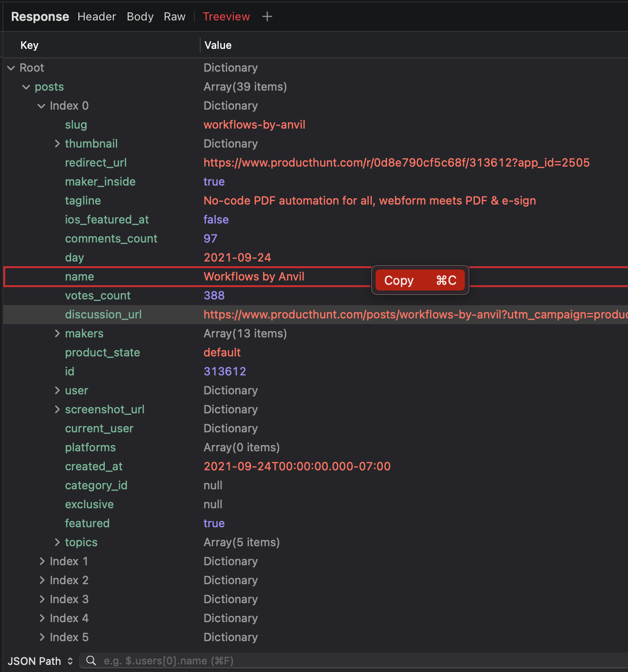
Task: Select the featured key row
Action: tap(87, 523)
